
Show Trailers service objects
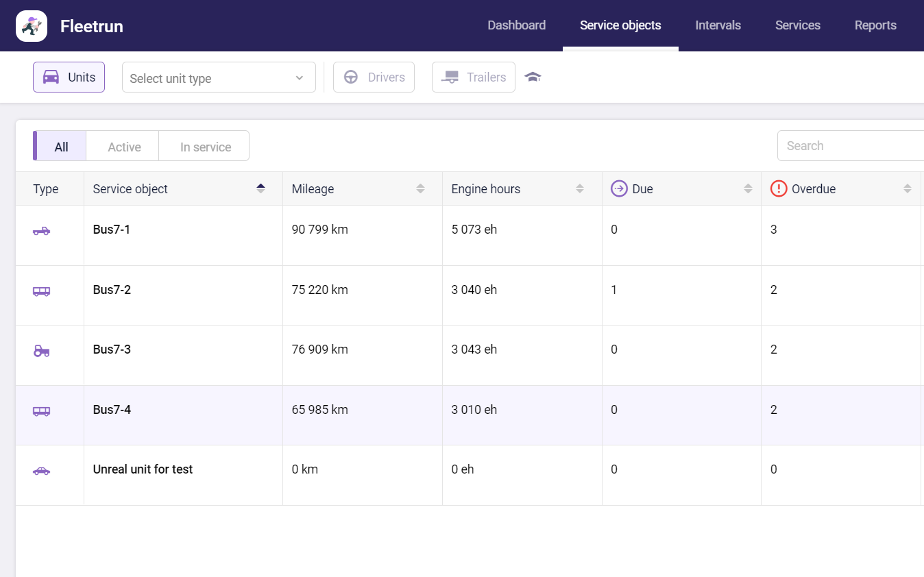click(x=474, y=77)
